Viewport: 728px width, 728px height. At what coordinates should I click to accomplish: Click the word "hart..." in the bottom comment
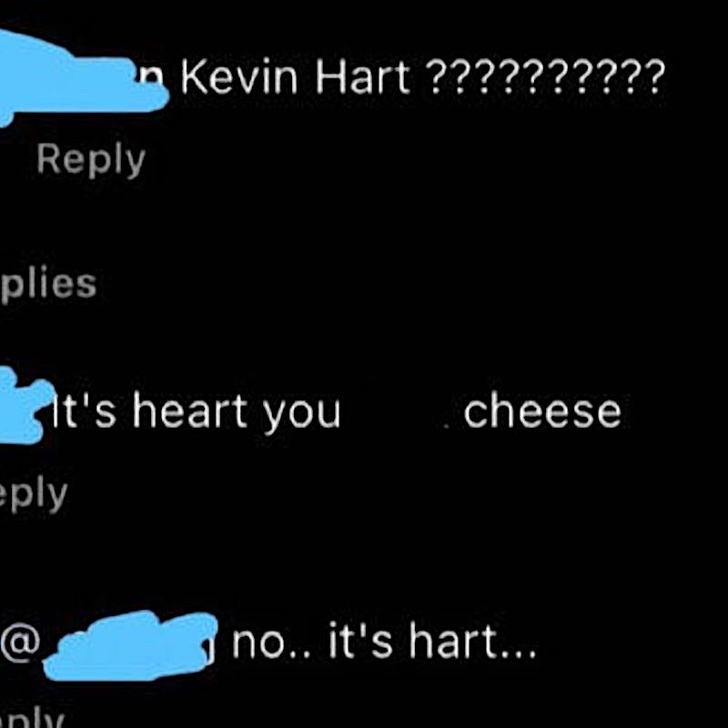tap(472, 642)
